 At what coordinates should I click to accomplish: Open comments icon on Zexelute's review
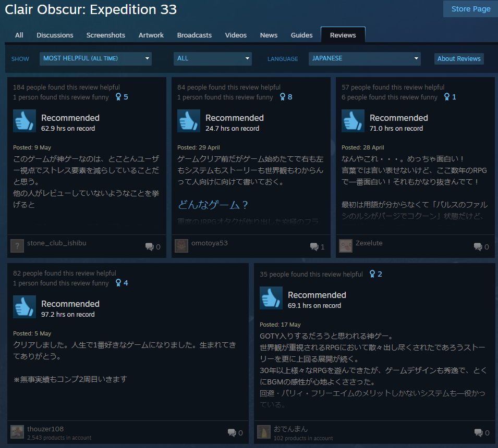[478, 246]
